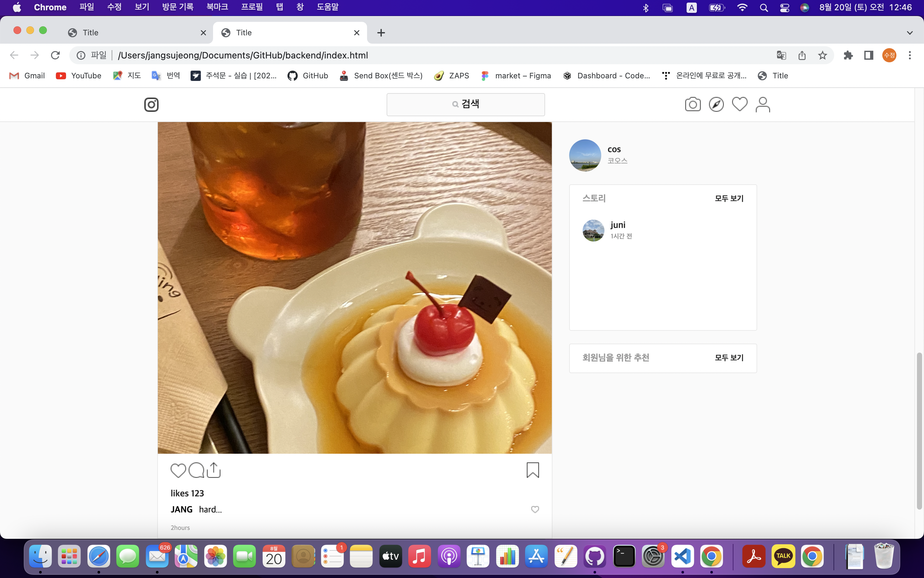
Task: Open comment bubble icon under photo
Action: [x=196, y=470]
